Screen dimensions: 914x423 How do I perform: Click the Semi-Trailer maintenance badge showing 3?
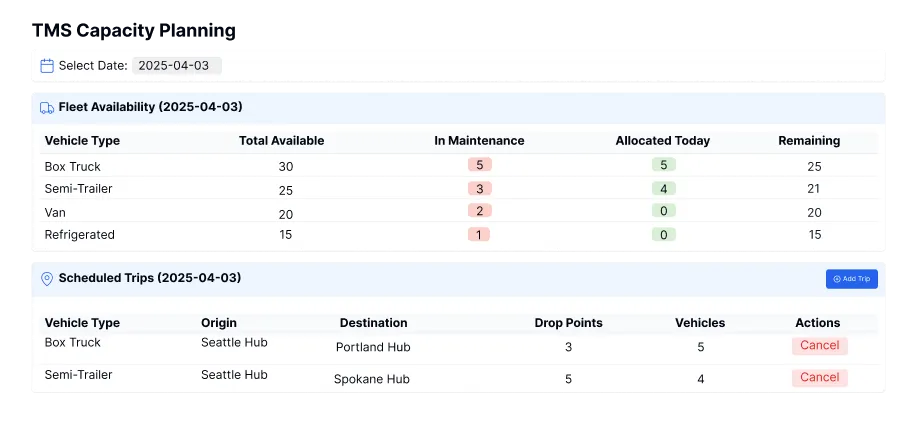pyautogui.click(x=479, y=188)
